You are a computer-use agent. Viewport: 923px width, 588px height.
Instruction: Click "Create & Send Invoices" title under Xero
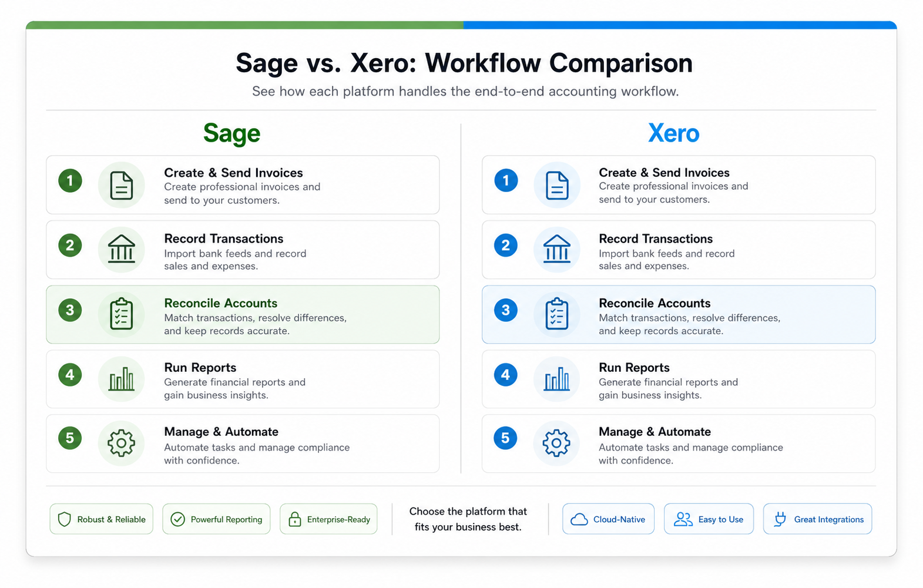(664, 173)
